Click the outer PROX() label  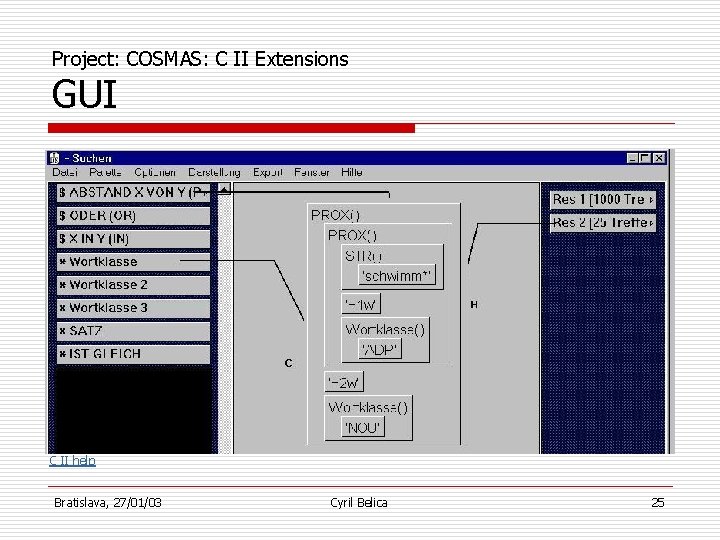click(336, 215)
